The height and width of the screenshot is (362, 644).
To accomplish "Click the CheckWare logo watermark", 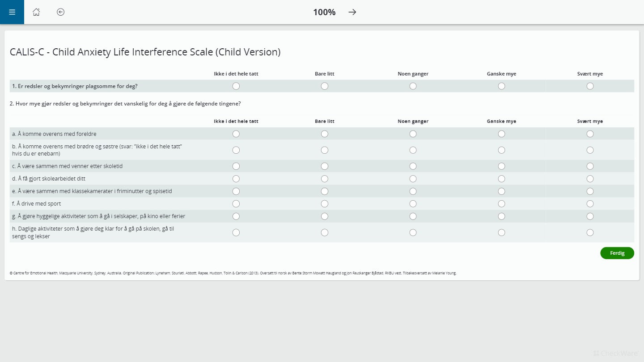I will (x=615, y=353).
